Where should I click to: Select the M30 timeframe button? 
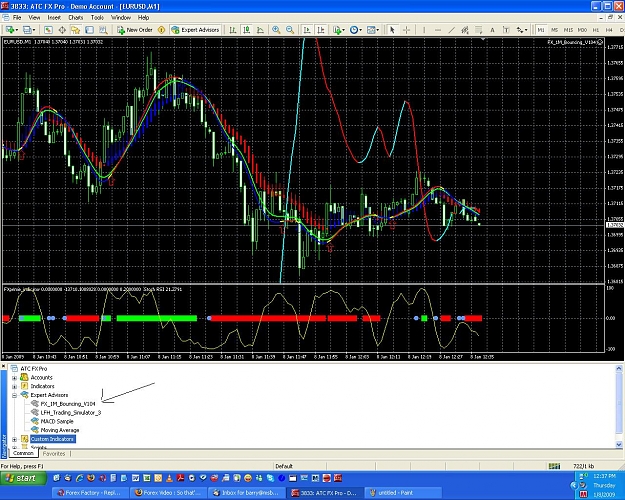click(x=582, y=30)
